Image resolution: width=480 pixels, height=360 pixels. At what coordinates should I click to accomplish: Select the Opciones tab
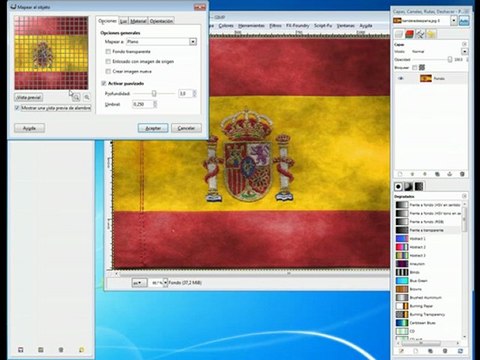pos(107,21)
